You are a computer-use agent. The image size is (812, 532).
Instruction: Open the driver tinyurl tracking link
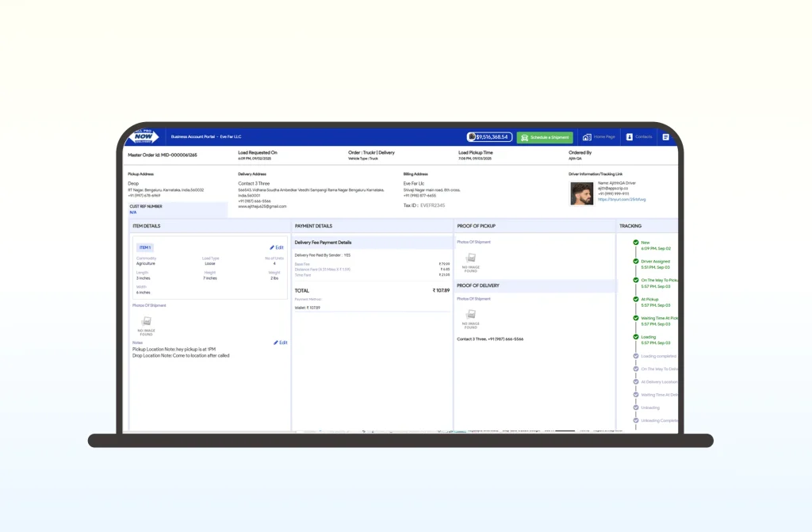622,200
